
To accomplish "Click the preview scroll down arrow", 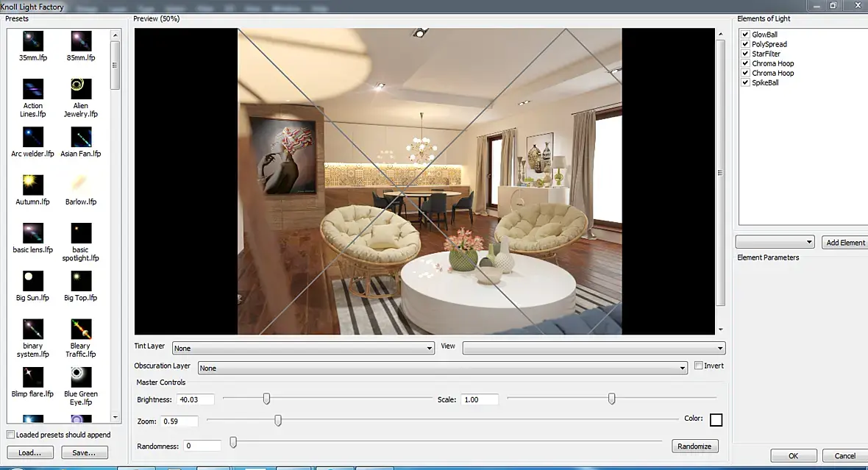I will click(x=720, y=330).
